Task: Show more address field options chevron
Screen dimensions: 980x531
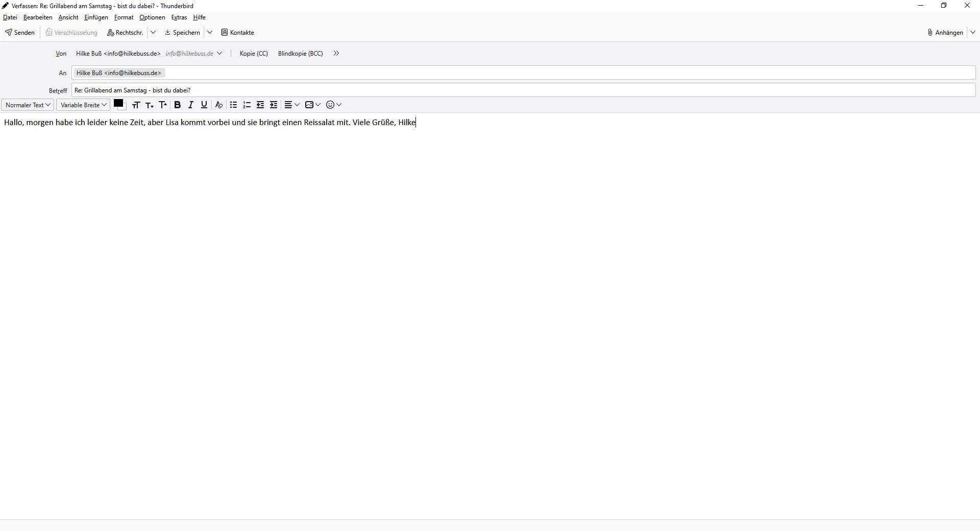Action: (336, 54)
